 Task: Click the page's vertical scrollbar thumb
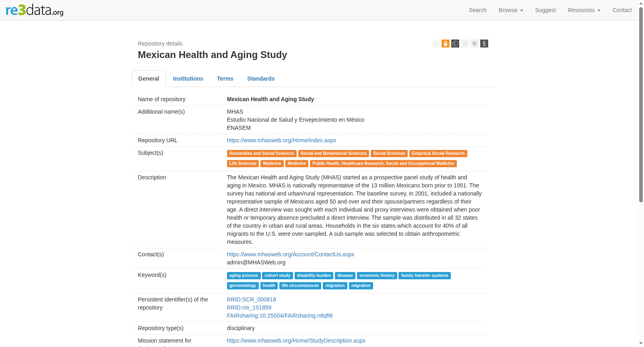point(641,104)
